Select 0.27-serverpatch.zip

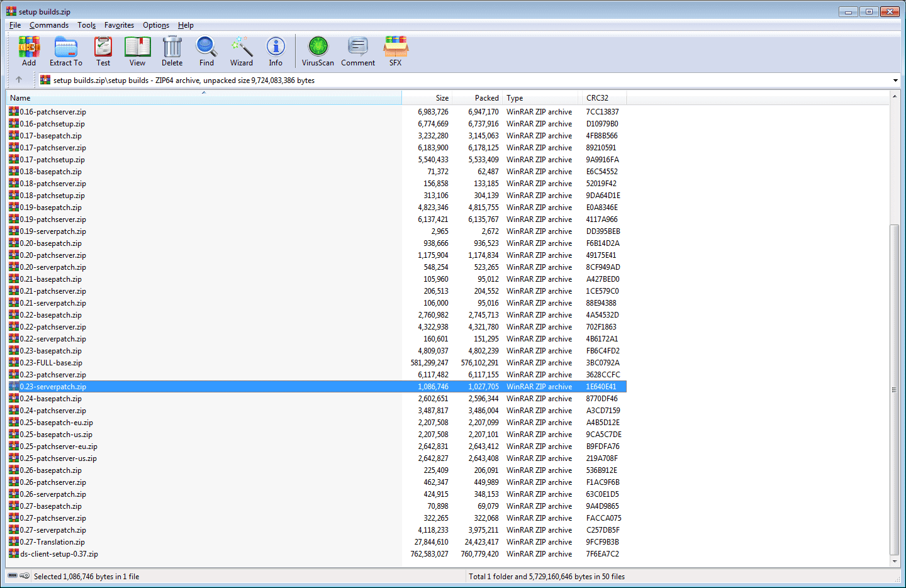pyautogui.click(x=53, y=530)
